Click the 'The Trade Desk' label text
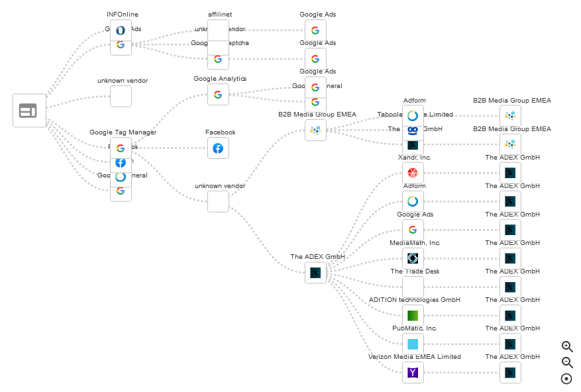Viewport: 581px width, 392px height. pos(415,271)
